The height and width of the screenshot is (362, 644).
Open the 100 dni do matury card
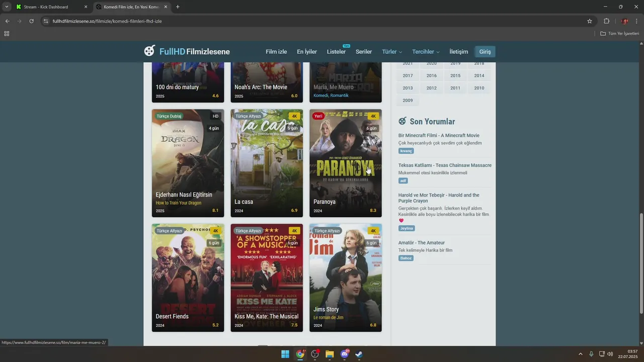(x=188, y=82)
